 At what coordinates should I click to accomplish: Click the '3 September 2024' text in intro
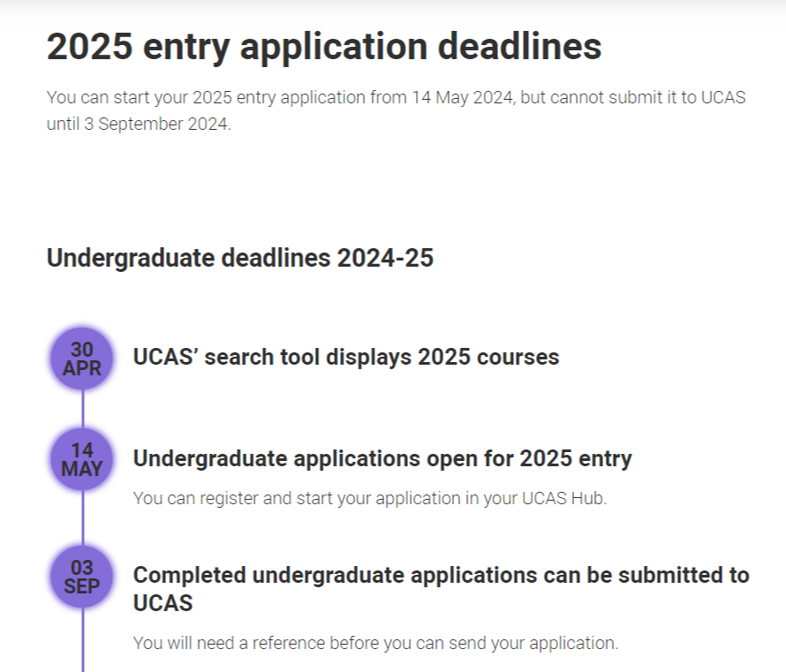coord(157,124)
